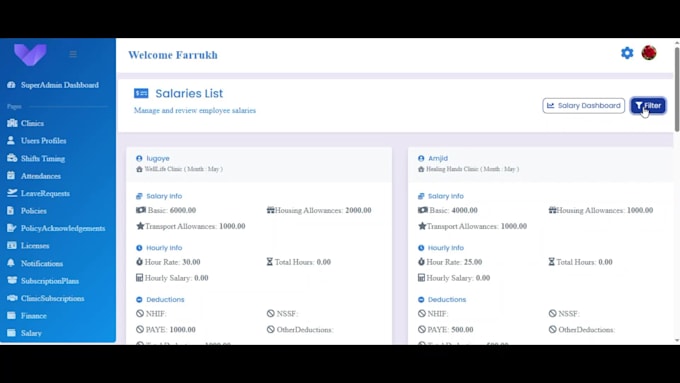Click employee name lugoye

tap(158, 158)
